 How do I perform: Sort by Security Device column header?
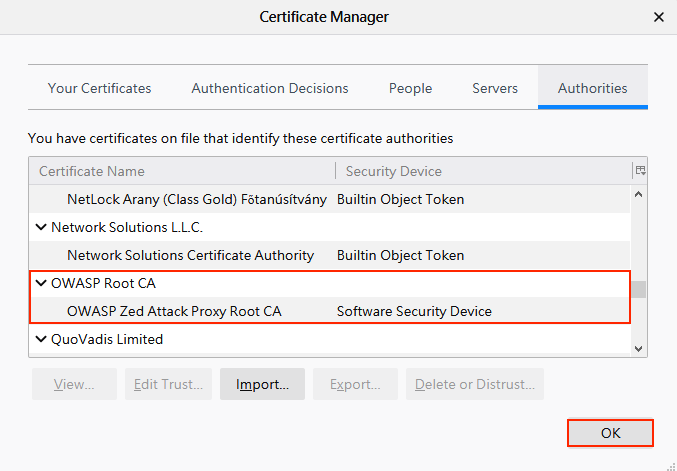pos(480,171)
